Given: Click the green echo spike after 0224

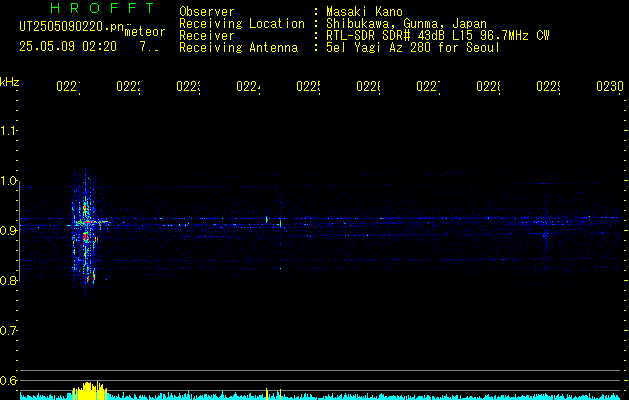Looking at the screenshot, I should tap(267, 219).
